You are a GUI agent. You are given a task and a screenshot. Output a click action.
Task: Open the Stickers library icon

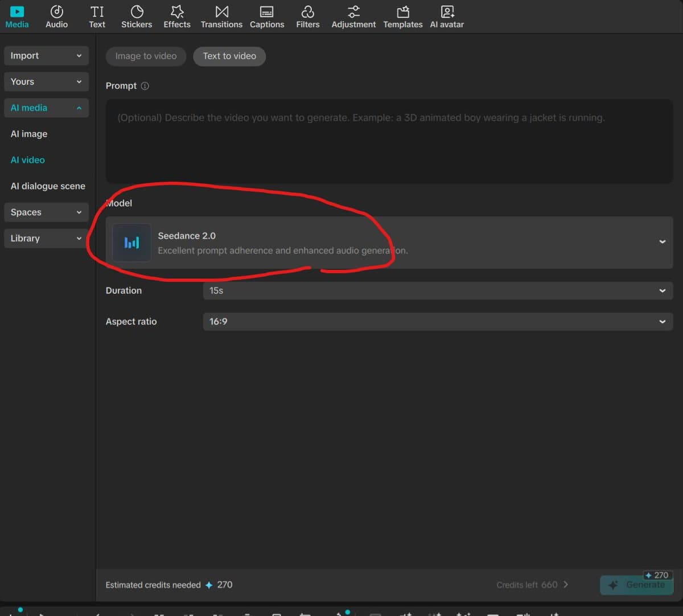(x=137, y=12)
